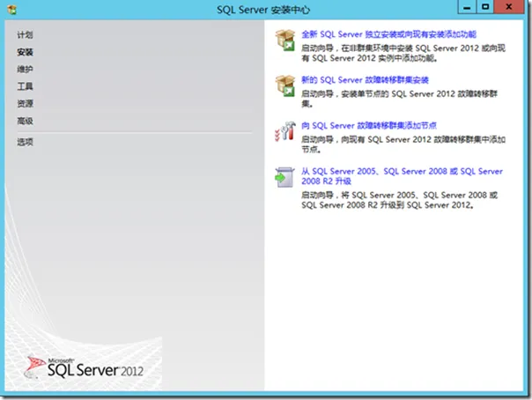The image size is (532, 400).
Task: Go to the 资源 sidebar page
Action: coord(25,104)
